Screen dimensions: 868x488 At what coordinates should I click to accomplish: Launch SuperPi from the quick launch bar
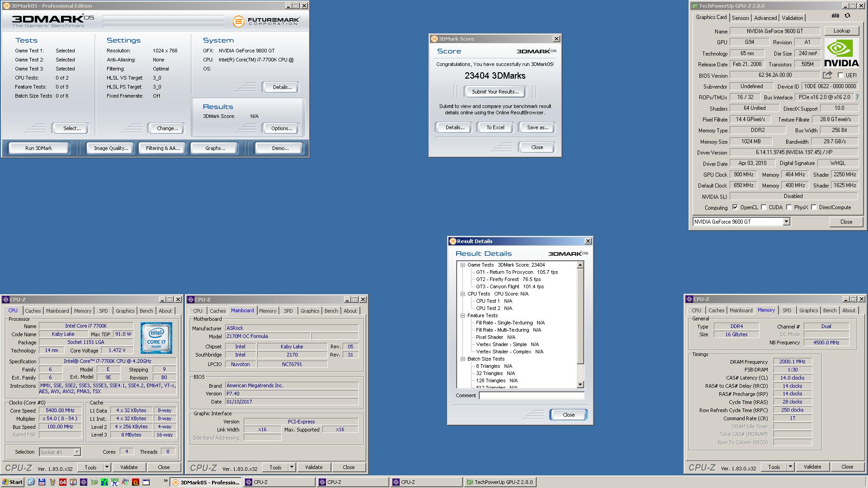(115, 482)
